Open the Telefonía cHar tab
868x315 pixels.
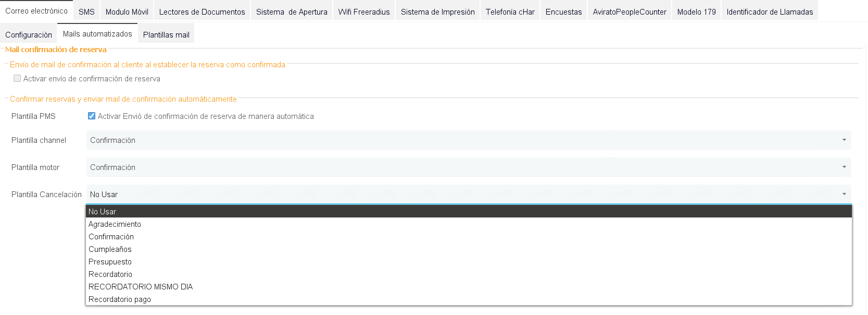(510, 11)
